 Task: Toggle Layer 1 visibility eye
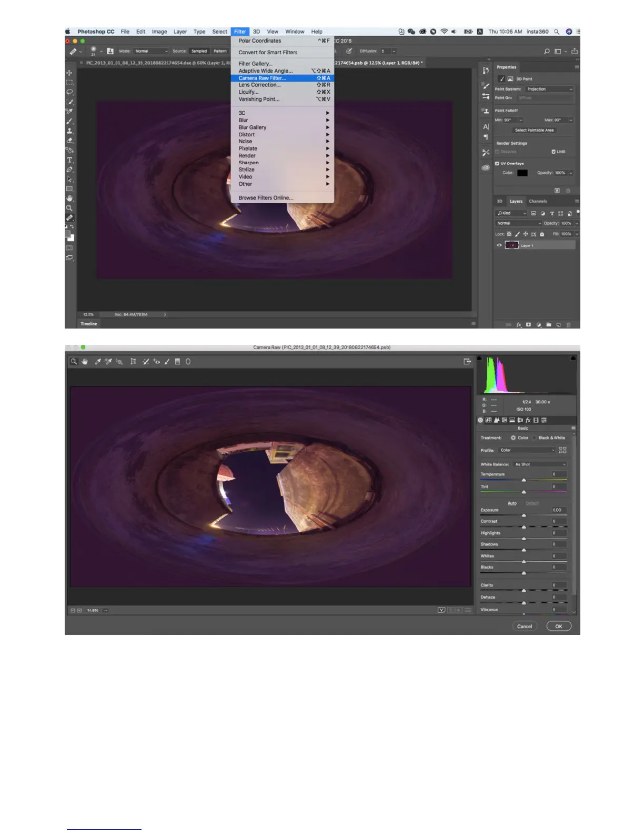pyautogui.click(x=499, y=245)
